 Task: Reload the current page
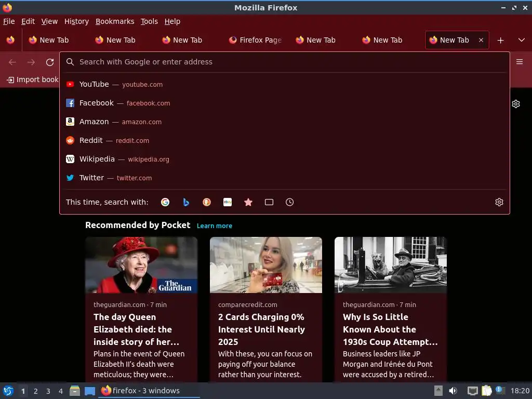coord(50,62)
